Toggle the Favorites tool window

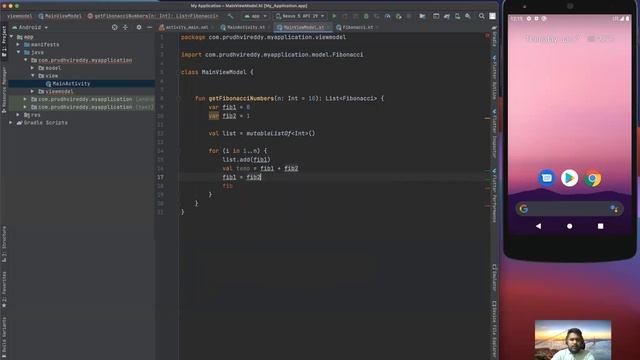pyautogui.click(x=4, y=289)
